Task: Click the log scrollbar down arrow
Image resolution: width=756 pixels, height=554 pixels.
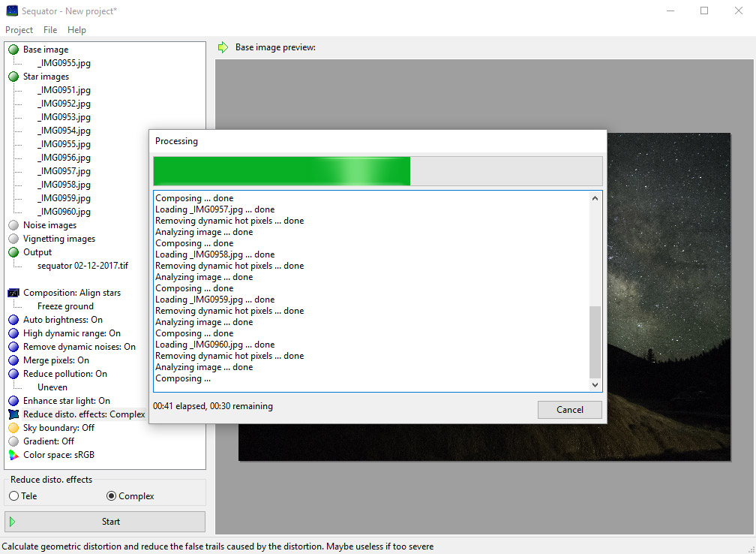Action: (595, 384)
